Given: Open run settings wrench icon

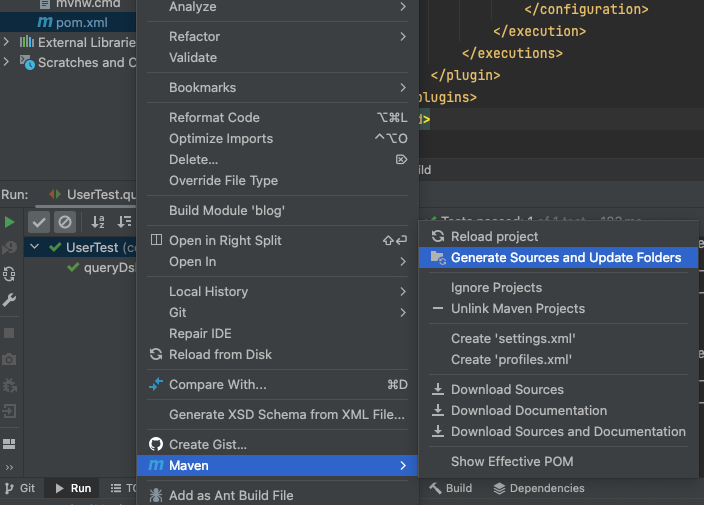Looking at the screenshot, I should (x=9, y=299).
